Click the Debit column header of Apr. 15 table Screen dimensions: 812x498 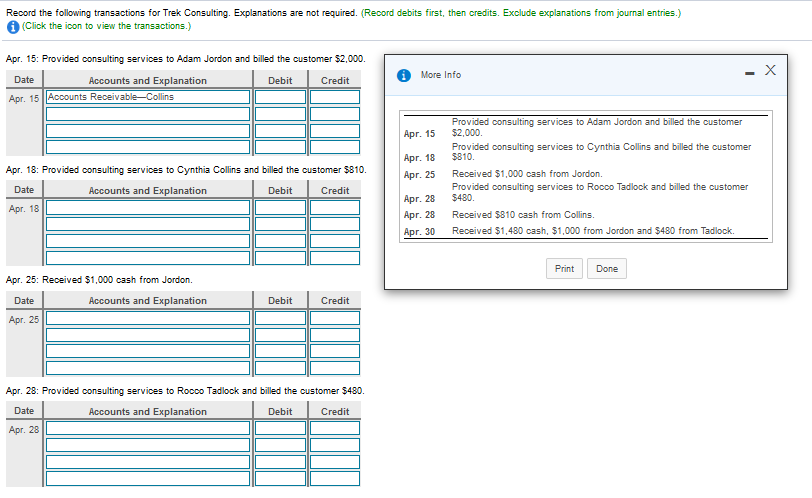click(280, 81)
